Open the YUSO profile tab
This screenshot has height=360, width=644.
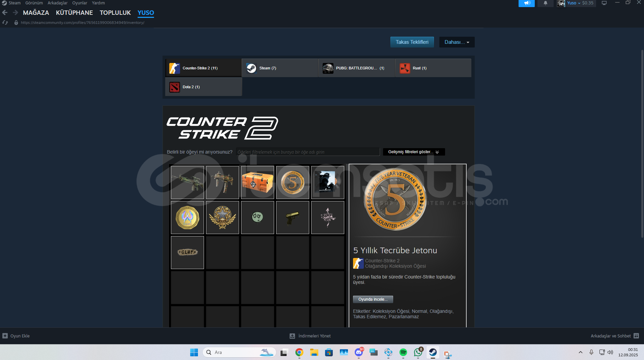point(146,13)
